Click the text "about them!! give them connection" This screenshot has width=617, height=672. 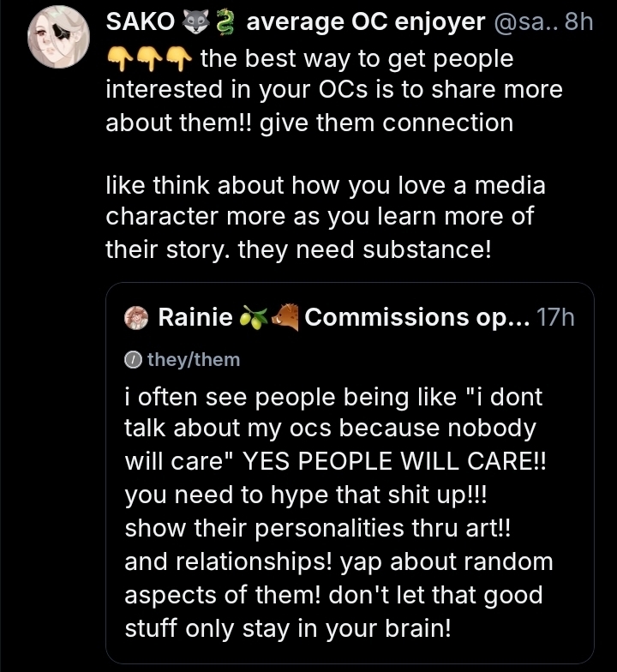coord(308,122)
